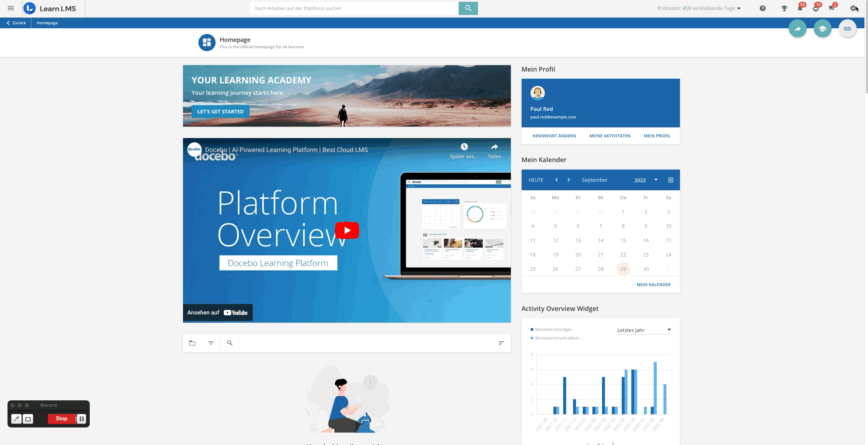Toggle Benutzereinschreibungen legend series
The image size is (868, 445).
[556, 338]
